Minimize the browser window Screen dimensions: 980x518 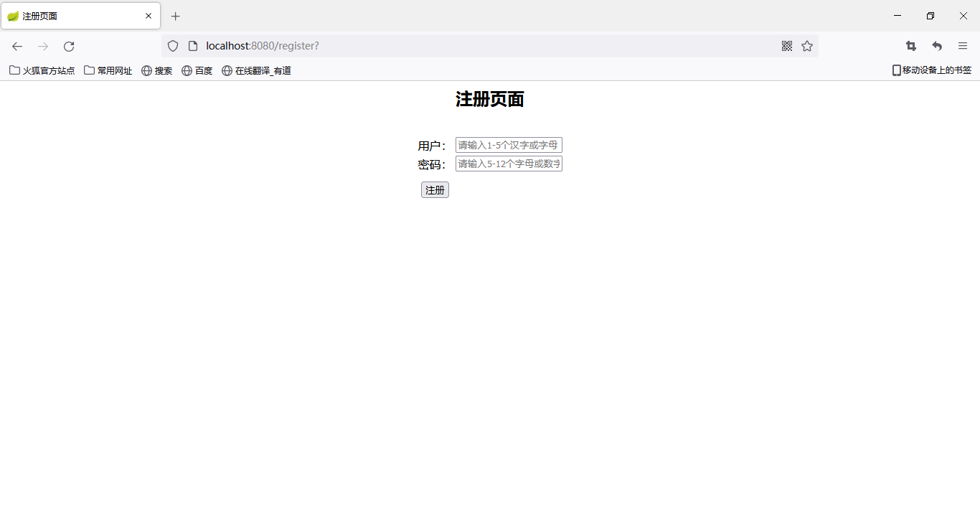897,16
